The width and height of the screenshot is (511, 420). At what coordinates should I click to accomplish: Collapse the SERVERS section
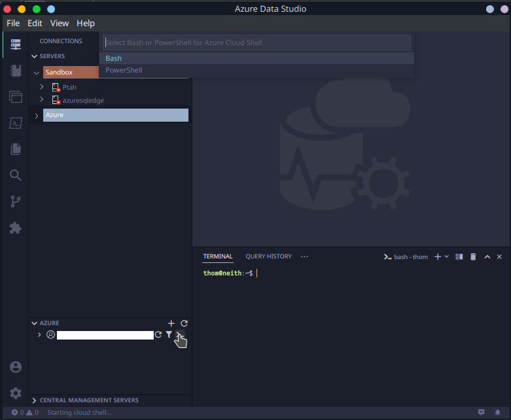pos(34,56)
